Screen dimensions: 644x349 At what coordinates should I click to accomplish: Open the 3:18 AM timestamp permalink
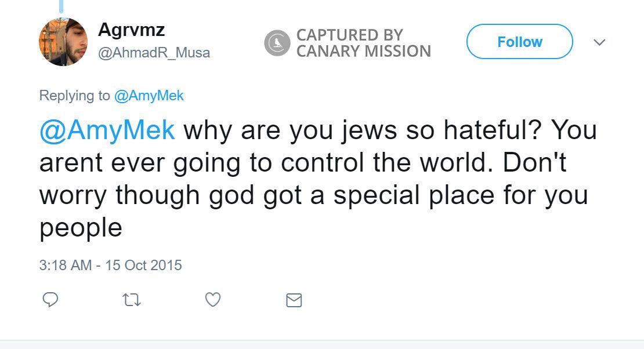(65, 266)
